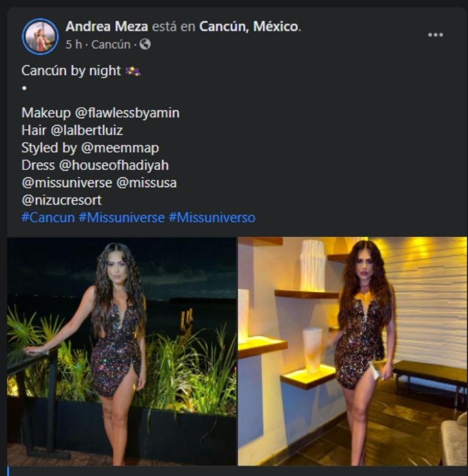This screenshot has width=468, height=476.
Task: Click the @flawlessbyamin makeup mention
Action: pos(127,113)
